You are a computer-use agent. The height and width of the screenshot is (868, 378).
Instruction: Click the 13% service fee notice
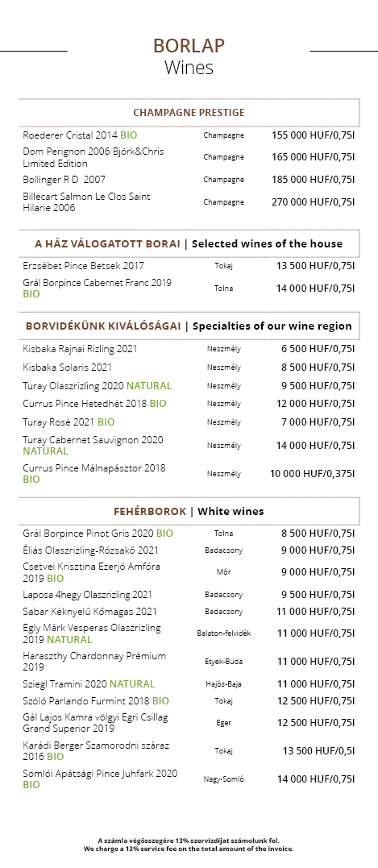tap(189, 844)
